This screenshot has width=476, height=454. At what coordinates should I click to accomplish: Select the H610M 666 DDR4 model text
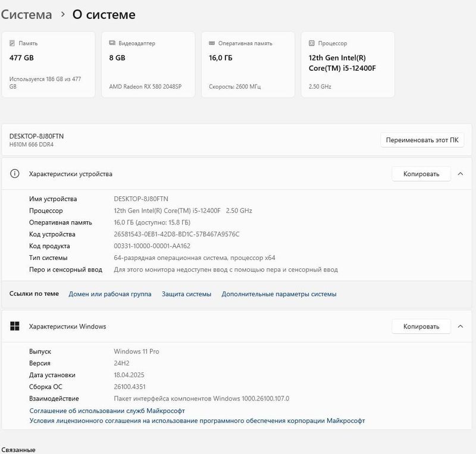(32, 145)
